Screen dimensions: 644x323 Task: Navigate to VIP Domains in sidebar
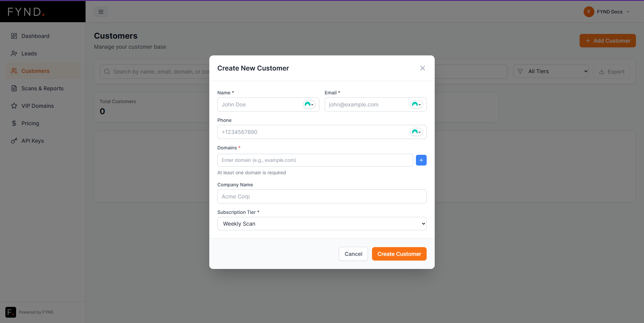[38, 106]
